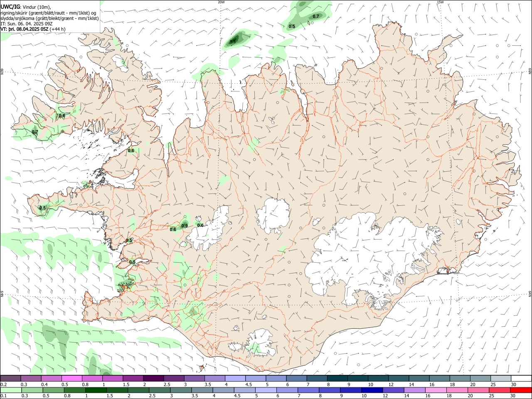
Task: Select the lower legend swatch starting at 2
Action: (138, 390)
